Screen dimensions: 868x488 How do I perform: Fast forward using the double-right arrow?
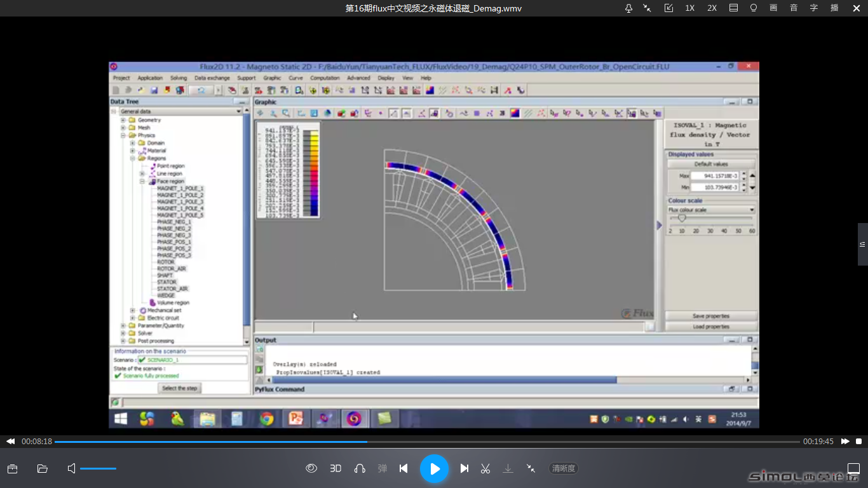845,441
